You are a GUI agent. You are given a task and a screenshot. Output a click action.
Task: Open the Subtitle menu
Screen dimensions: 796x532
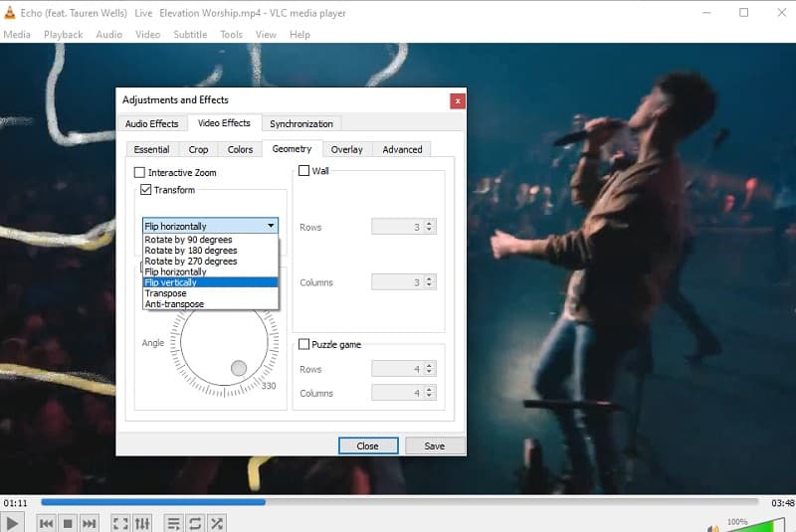[190, 35]
